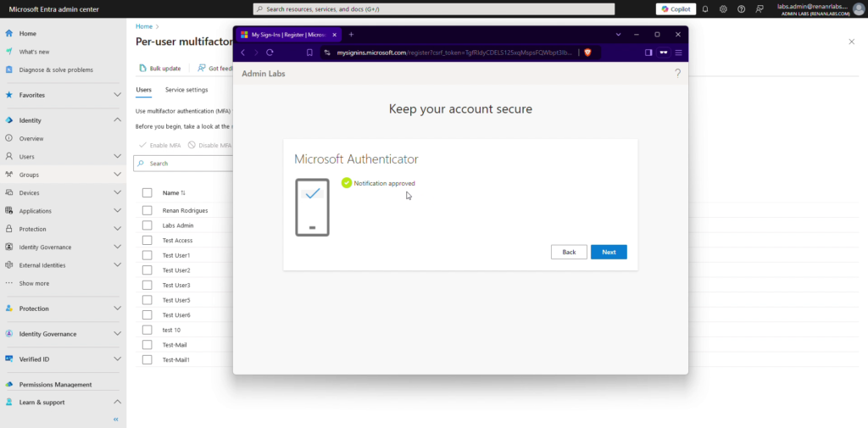Toggle the browser sidebar panel icon
Screen dimensions: 868x428
pos(648,53)
